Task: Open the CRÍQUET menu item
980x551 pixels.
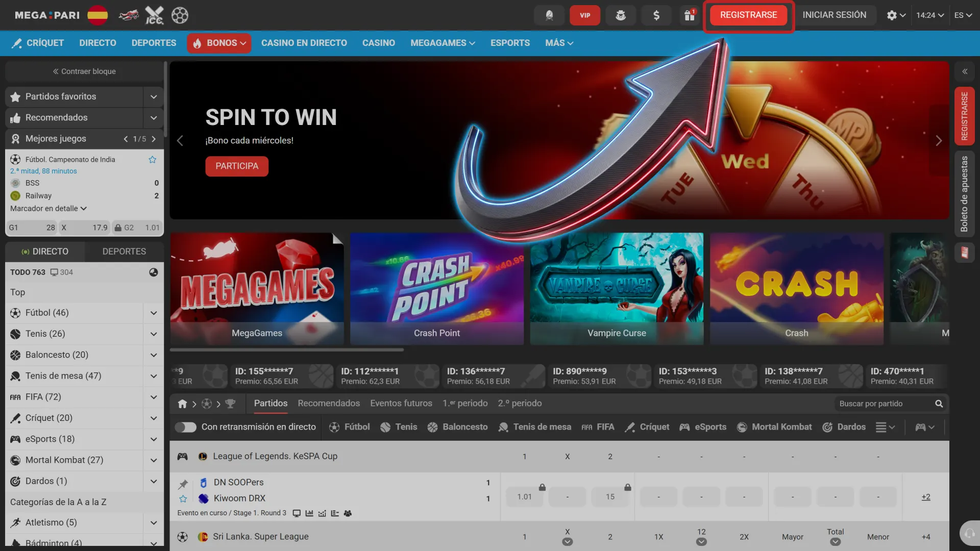Action: click(x=38, y=43)
